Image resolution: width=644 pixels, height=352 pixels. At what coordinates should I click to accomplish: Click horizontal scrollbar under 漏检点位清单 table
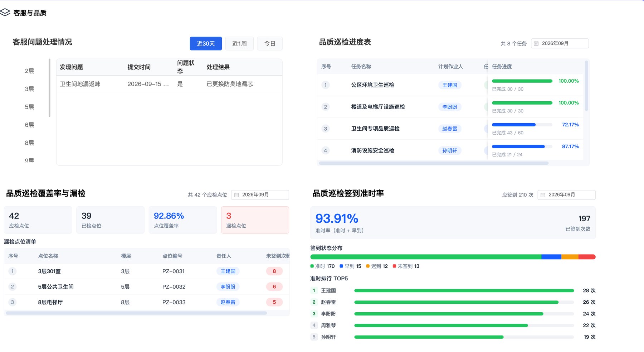point(136,313)
